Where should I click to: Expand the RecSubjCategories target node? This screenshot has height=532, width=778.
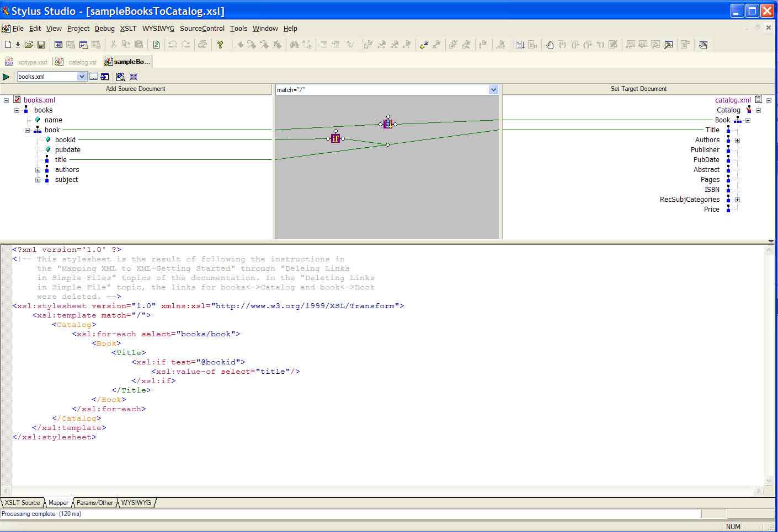point(737,200)
